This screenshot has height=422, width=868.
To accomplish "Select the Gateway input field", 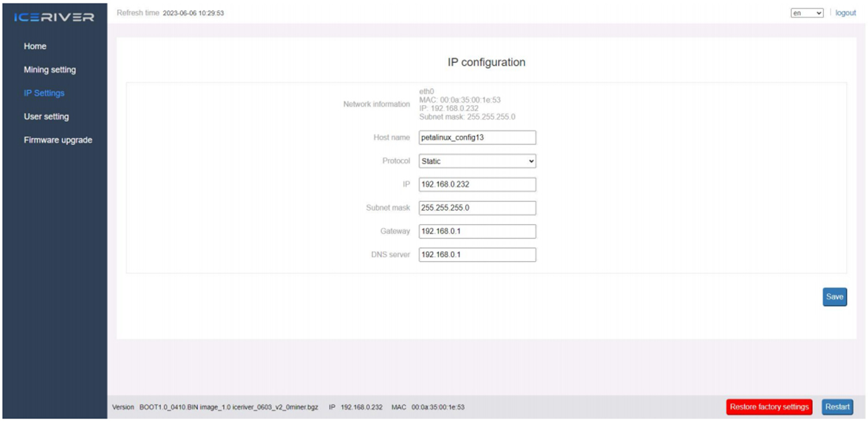I will click(477, 232).
